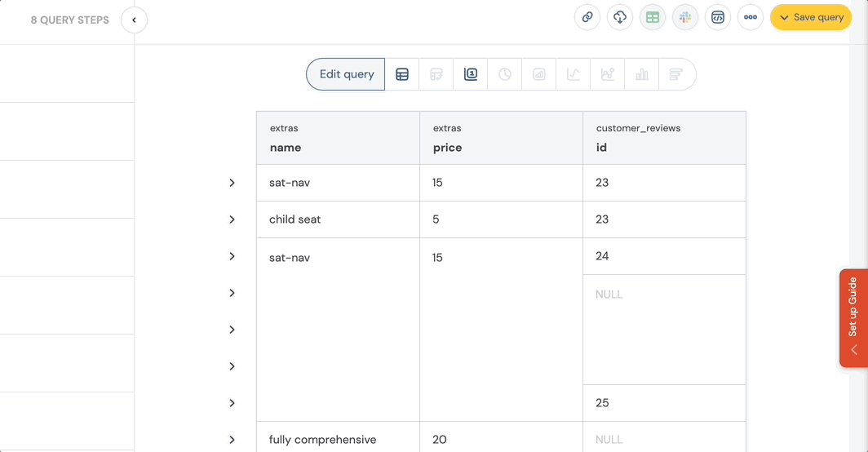Open the Set up Guide panel
Screen dimensions: 868x452
pos(853,317)
